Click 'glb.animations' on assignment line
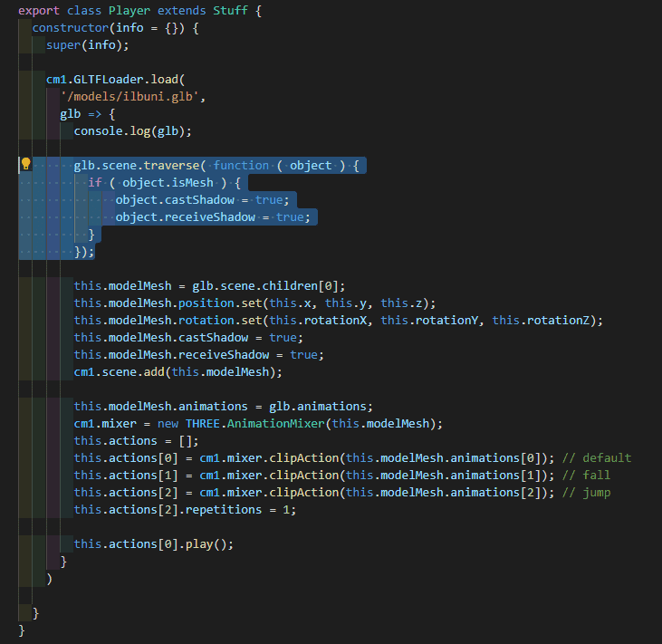Image resolution: width=662 pixels, height=644 pixels. pyautogui.click(x=318, y=407)
